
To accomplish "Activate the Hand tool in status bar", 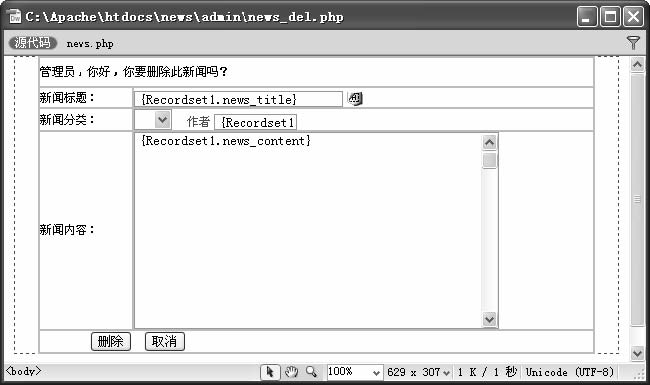I will pyautogui.click(x=291, y=372).
